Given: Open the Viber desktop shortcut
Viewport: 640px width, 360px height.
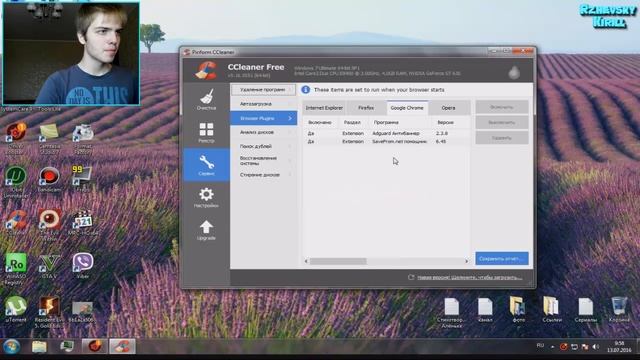Looking at the screenshot, I should 82,265.
